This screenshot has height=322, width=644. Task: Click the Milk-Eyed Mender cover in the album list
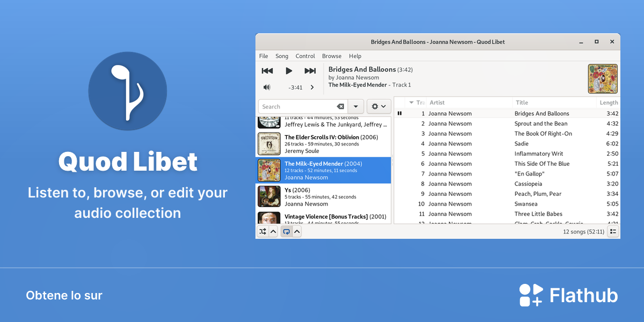coord(269,170)
